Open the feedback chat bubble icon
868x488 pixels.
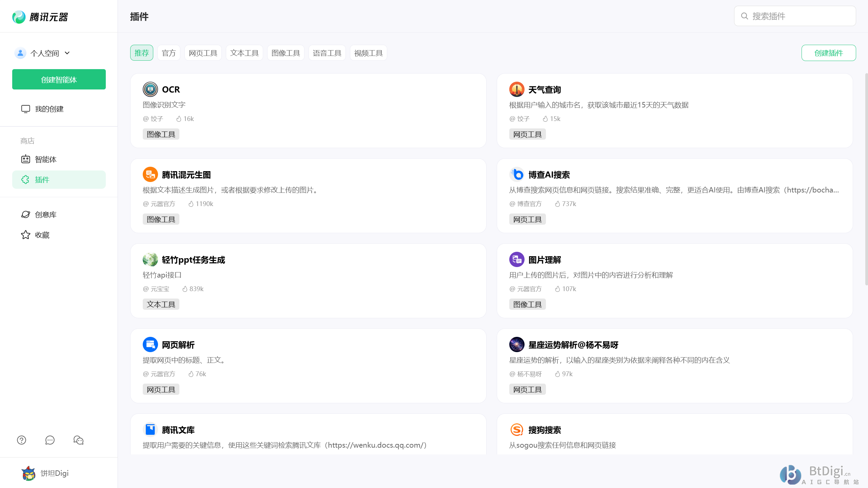(x=50, y=440)
